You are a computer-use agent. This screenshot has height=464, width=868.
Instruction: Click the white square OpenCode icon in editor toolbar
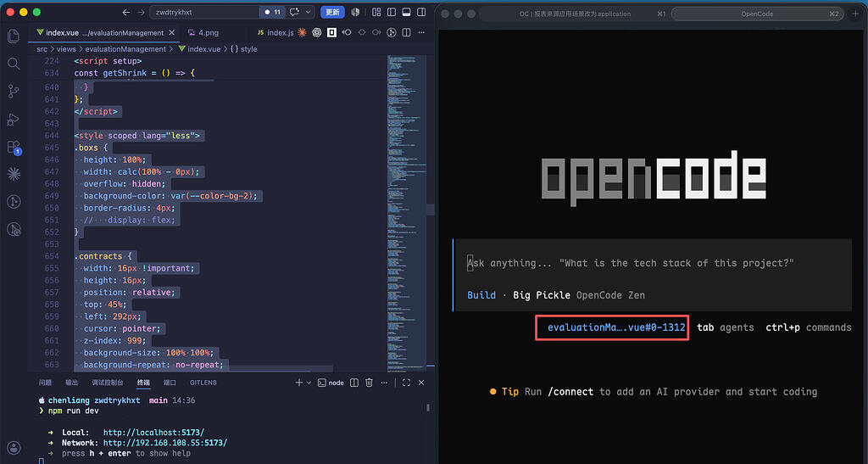coord(331,33)
